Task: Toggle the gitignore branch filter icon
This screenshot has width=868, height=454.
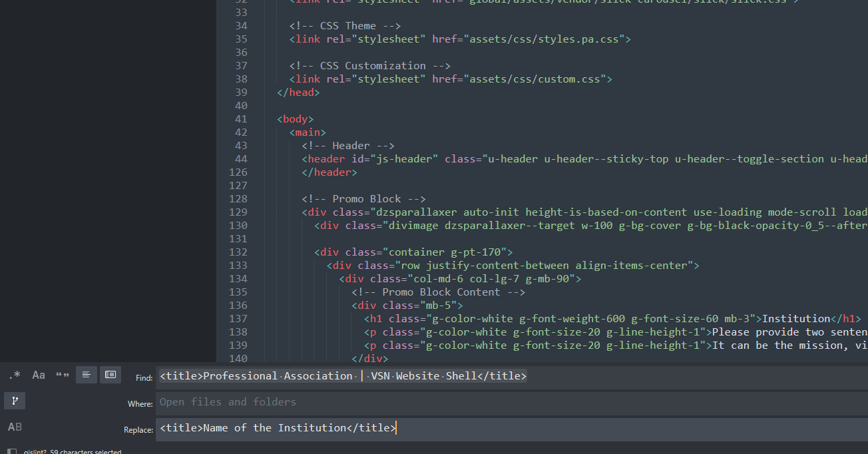Action: 15,401
